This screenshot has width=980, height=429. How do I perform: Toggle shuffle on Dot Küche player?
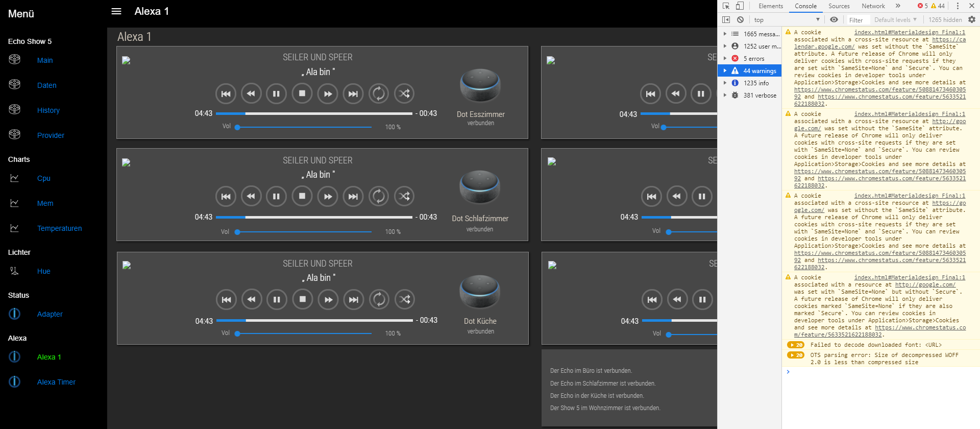click(405, 299)
